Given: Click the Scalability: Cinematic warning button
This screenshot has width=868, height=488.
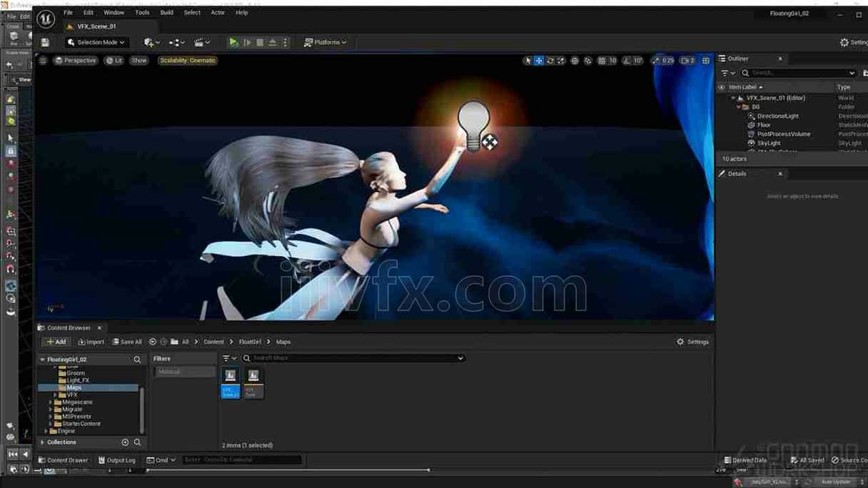Looking at the screenshot, I should [x=188, y=61].
